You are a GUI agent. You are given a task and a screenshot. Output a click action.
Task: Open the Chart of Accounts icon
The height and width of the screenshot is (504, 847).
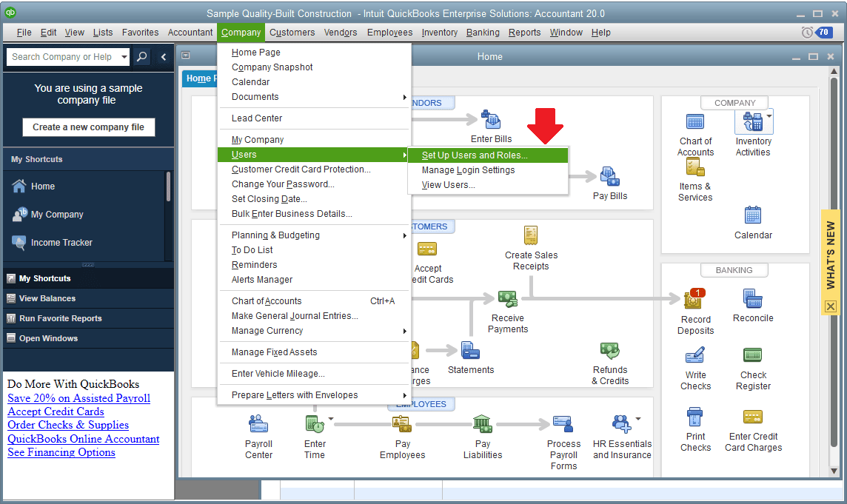[x=695, y=122]
